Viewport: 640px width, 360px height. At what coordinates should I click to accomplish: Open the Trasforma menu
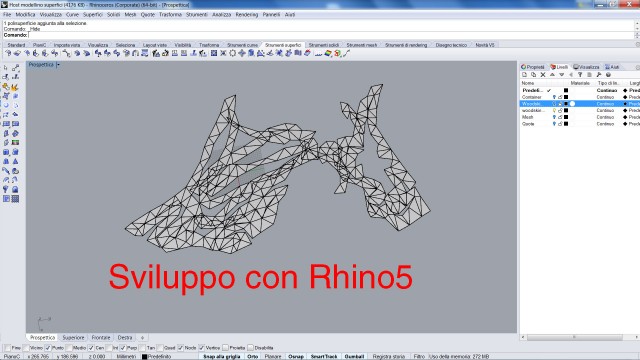[170, 14]
